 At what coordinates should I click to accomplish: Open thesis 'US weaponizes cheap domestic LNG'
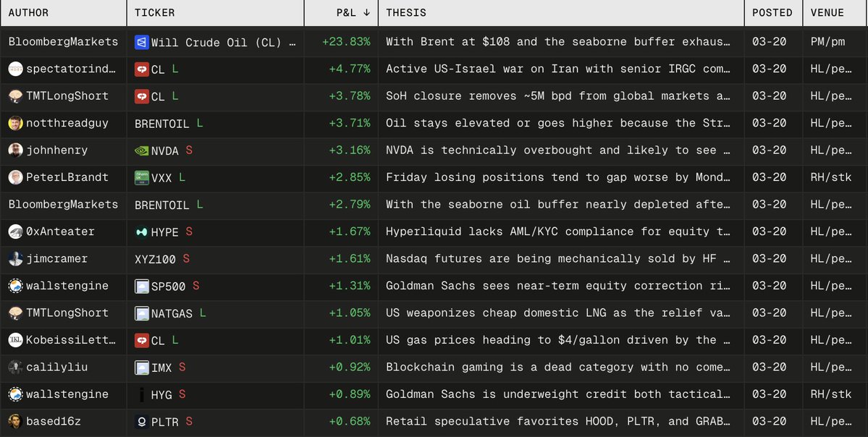[557, 313]
